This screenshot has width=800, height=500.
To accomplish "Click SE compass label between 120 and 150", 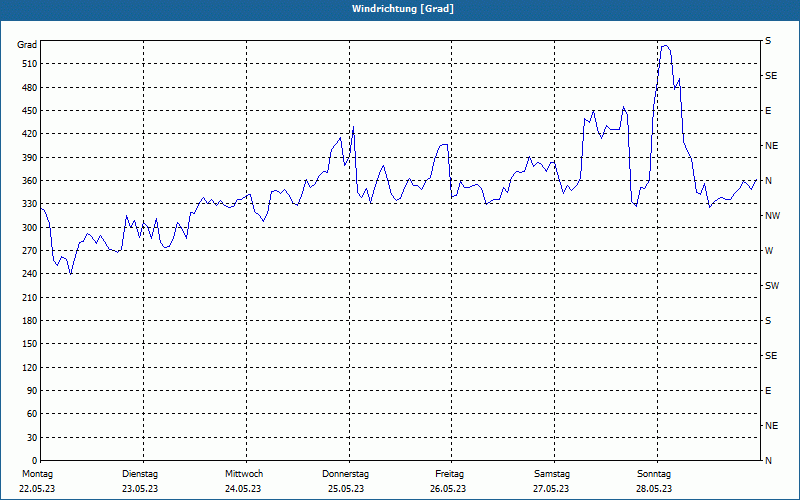I will point(771,356).
